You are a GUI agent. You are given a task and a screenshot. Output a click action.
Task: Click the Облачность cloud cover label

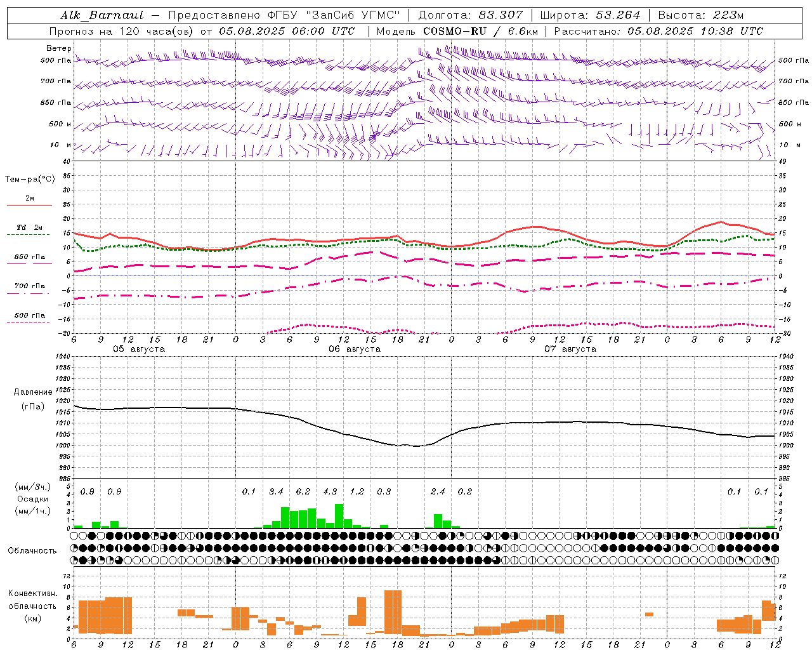click(x=32, y=551)
